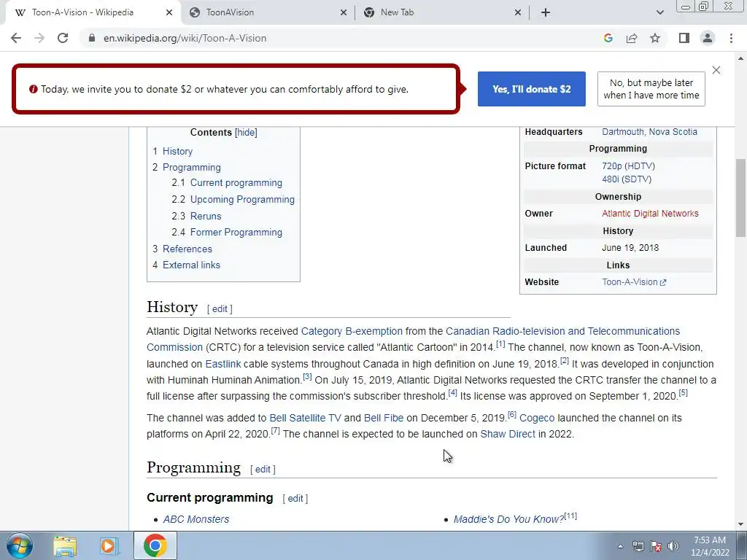The height and width of the screenshot is (560, 747).
Task: Open the Shaw Direct link
Action: pyautogui.click(x=508, y=435)
